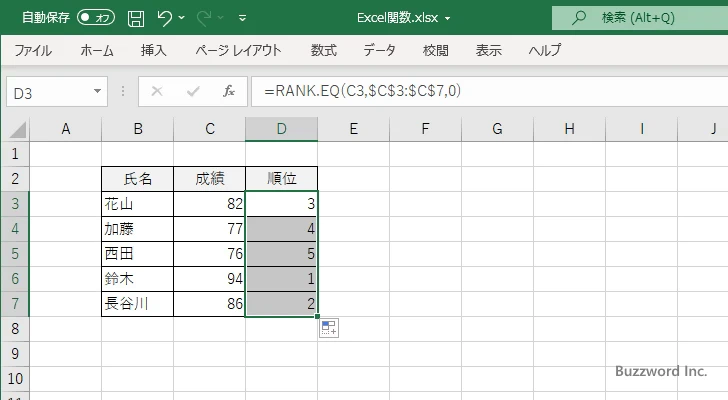The image size is (728, 400).
Task: Click the cell containing 花山
Action: [x=137, y=204]
